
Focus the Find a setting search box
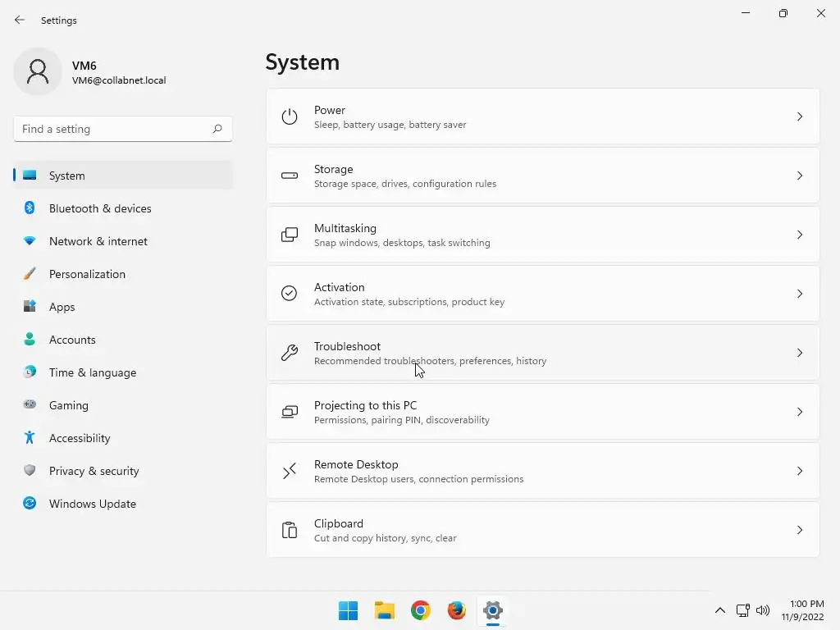123,129
